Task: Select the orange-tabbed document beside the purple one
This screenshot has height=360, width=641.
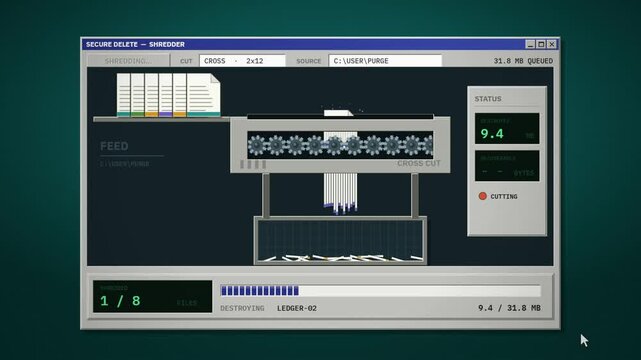Action: pos(179,95)
